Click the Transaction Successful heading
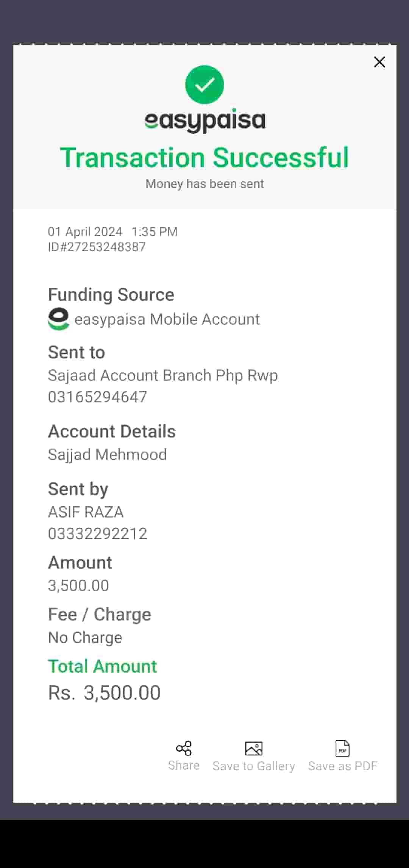Image resolution: width=409 pixels, height=868 pixels. point(204,158)
